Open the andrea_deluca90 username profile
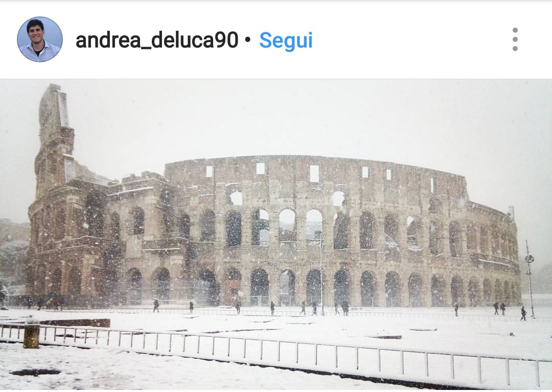The width and height of the screenshot is (552, 392). (x=157, y=40)
